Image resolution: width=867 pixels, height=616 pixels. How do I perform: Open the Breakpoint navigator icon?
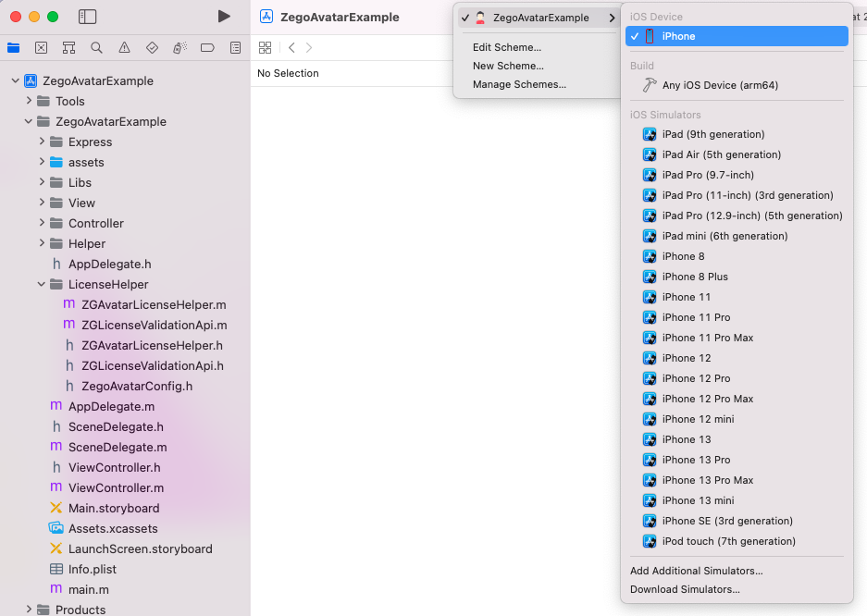click(207, 48)
